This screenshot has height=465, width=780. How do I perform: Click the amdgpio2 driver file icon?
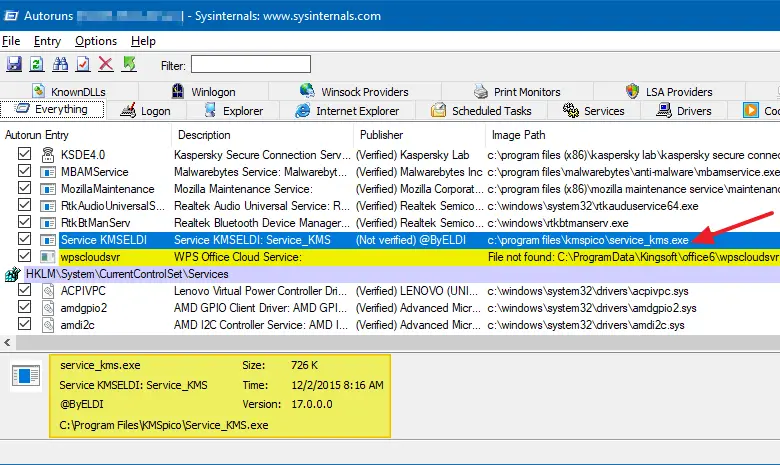click(48, 308)
